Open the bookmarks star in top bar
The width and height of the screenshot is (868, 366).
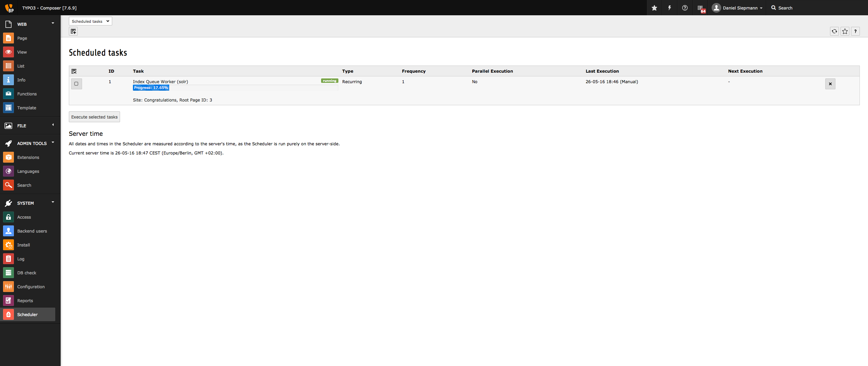[x=654, y=8]
